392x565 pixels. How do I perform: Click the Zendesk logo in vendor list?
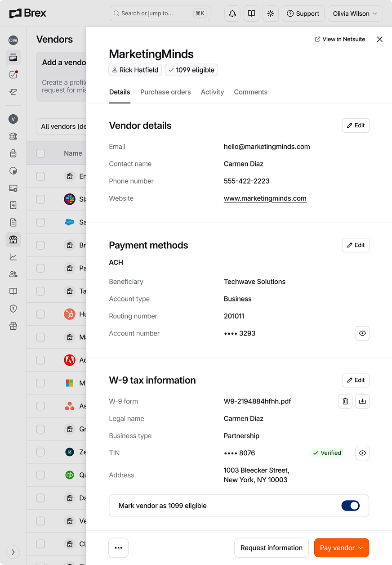(x=69, y=452)
